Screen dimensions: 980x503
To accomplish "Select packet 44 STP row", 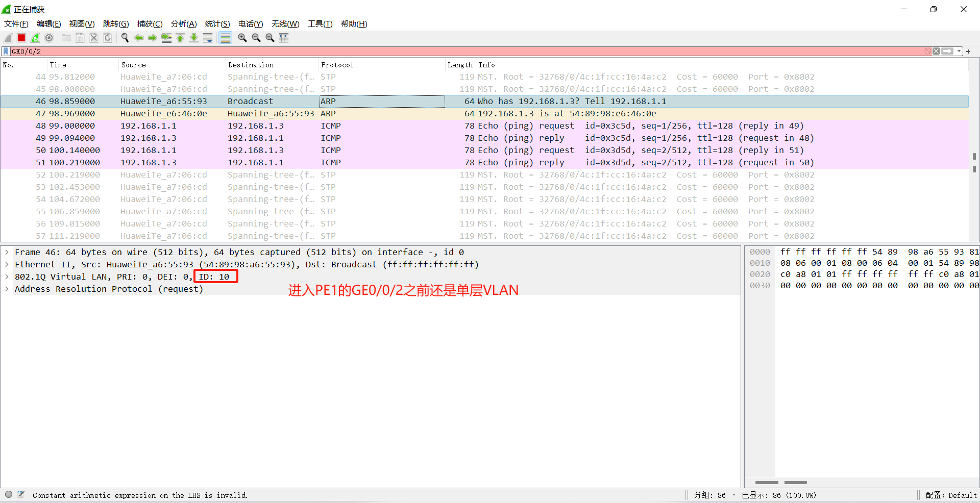I will (x=484, y=77).
